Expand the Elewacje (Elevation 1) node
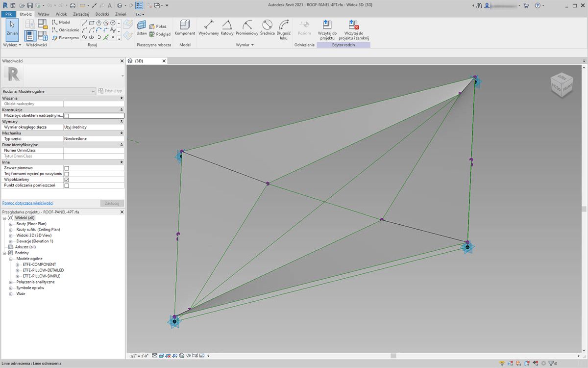 tap(11, 241)
